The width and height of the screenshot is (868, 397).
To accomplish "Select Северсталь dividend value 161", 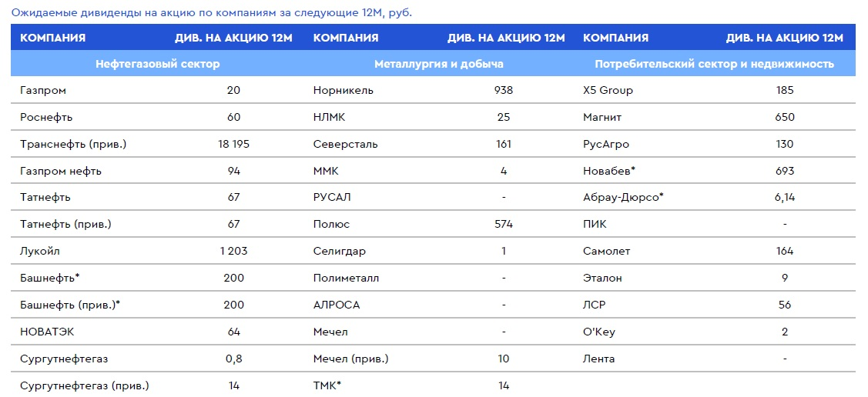I will coord(504,145).
